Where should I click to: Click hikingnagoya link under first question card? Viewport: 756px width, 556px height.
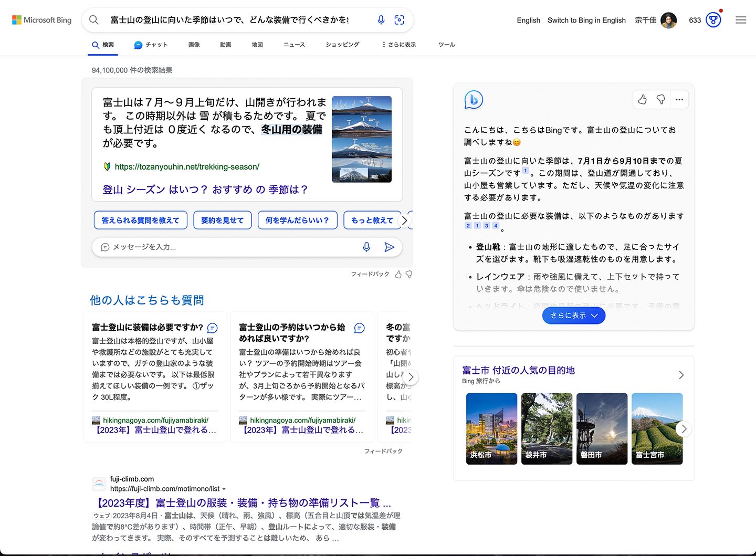click(155, 420)
